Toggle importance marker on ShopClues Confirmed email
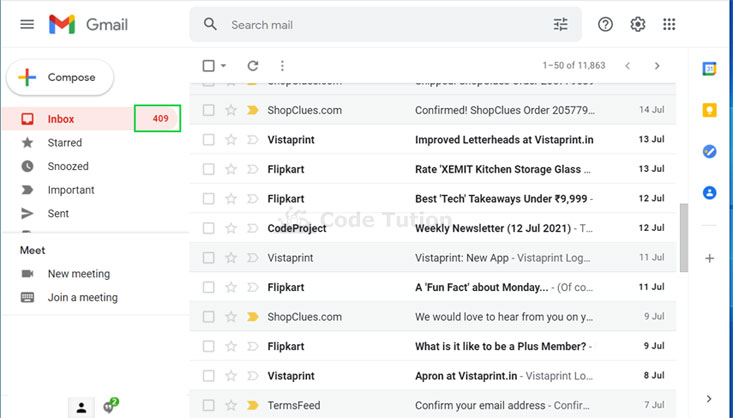The width and height of the screenshot is (733, 418). click(x=253, y=110)
